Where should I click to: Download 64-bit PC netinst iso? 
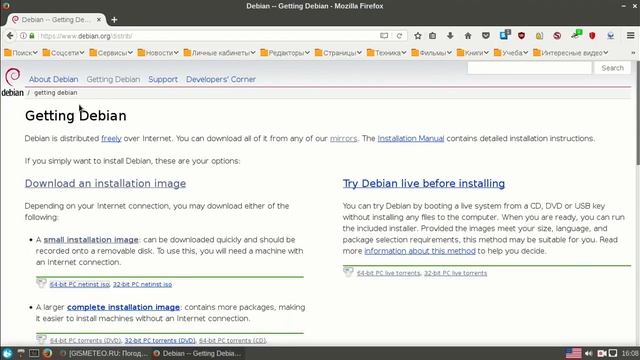[x=80, y=284]
